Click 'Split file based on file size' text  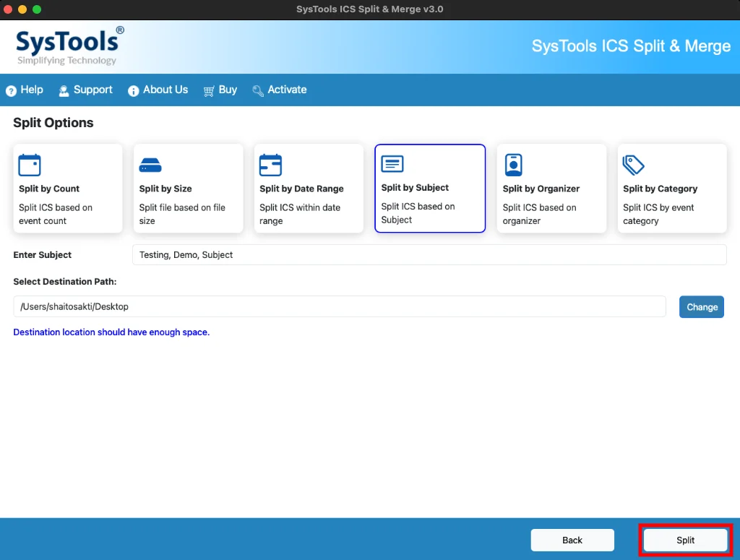182,214
